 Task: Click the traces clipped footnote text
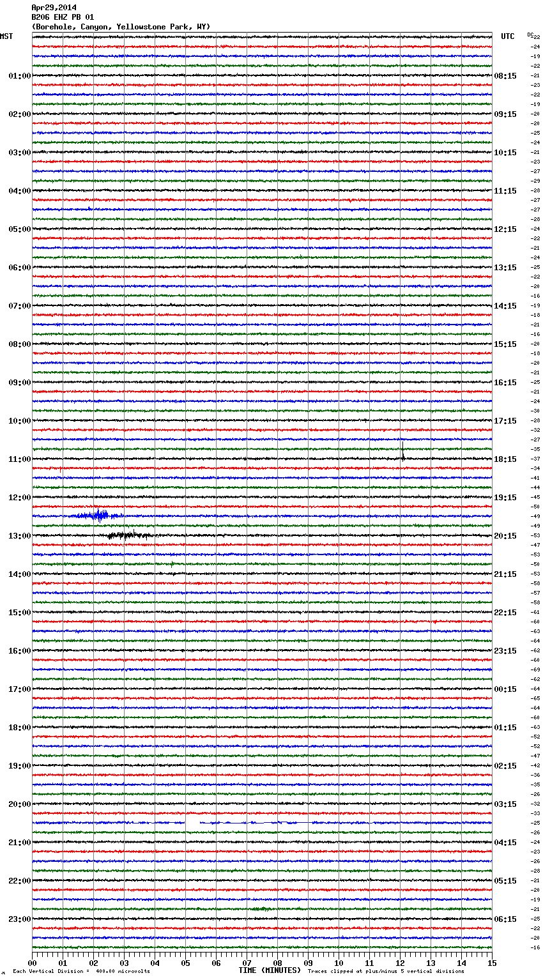(386, 971)
